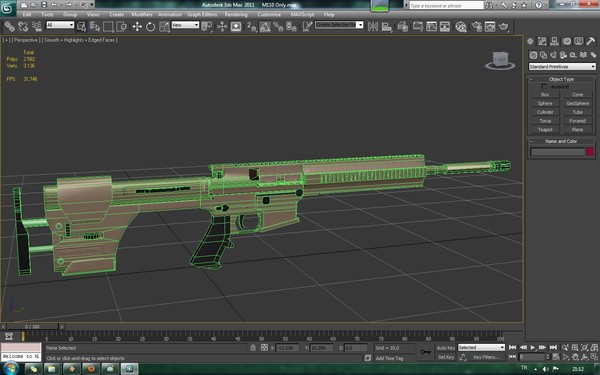600x375 pixels.
Task: Click the time slider showing 0 / 100
Action: pos(32,327)
